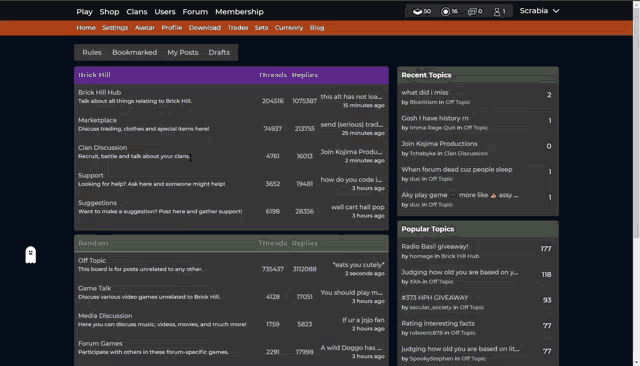Open latest post 'this alt has not loa...'

[x=351, y=97]
